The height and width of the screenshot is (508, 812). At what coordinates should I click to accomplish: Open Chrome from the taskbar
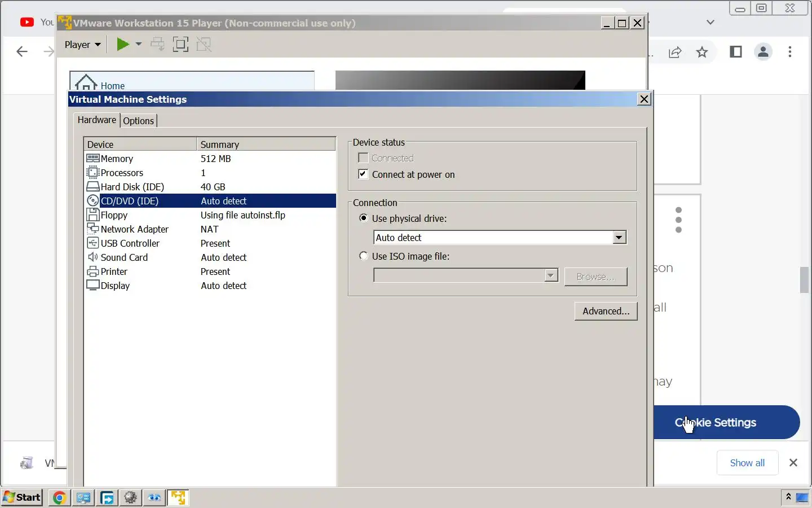[59, 498]
